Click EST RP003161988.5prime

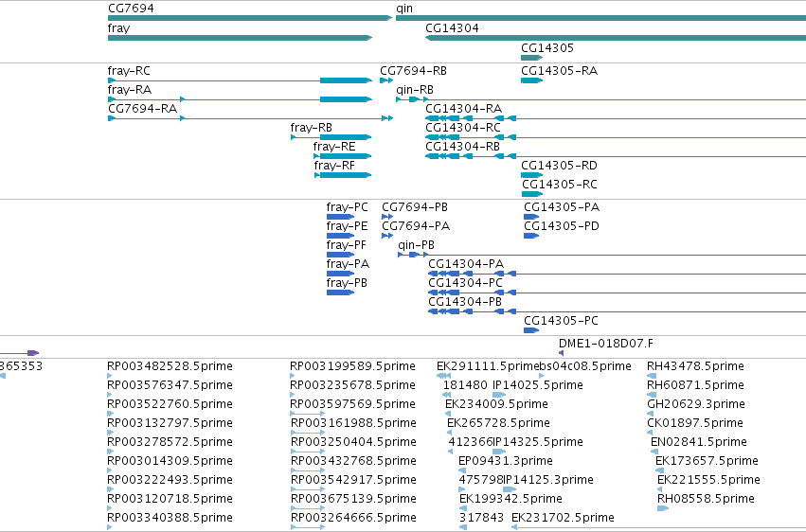click(x=353, y=423)
